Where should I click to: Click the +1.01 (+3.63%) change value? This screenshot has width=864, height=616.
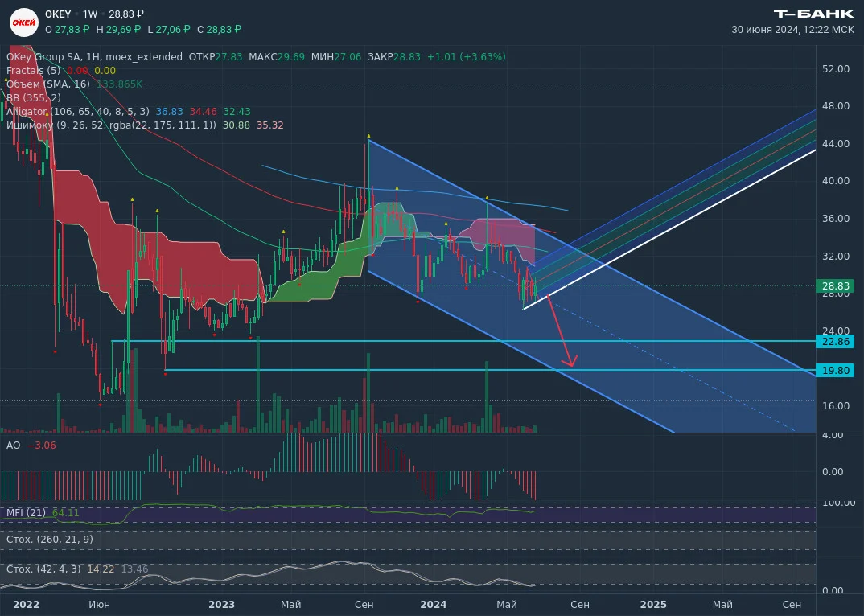coord(467,57)
